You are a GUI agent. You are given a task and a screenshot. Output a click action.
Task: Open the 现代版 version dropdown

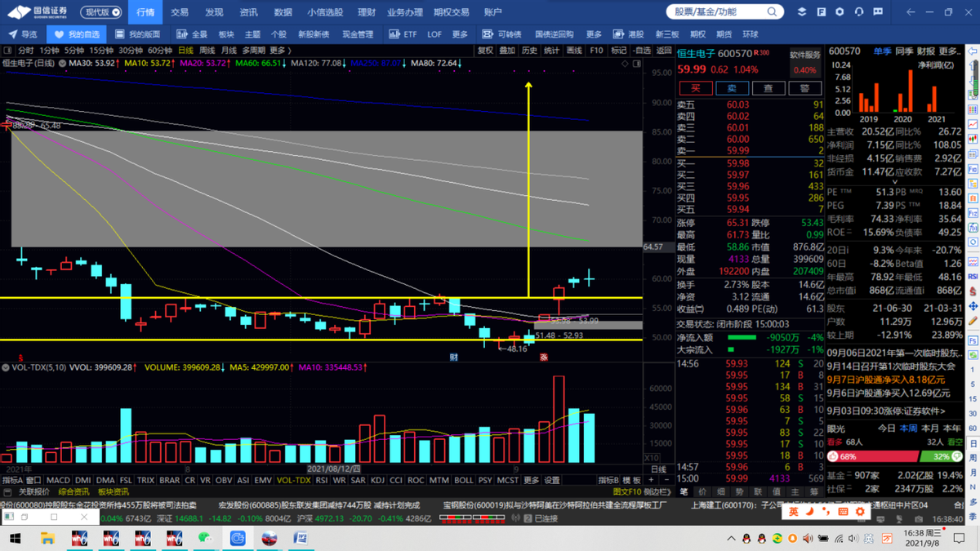[102, 12]
